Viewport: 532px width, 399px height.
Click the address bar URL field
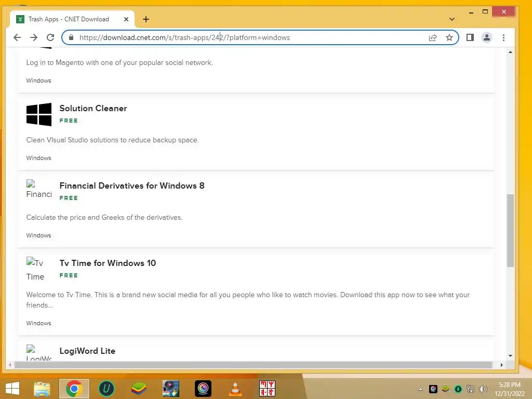click(251, 37)
